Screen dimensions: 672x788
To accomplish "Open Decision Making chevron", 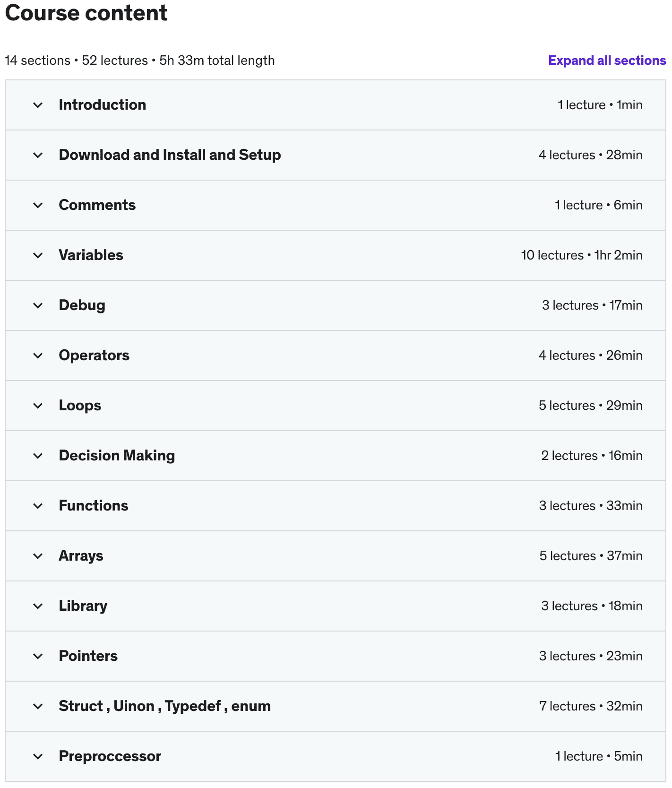I will click(x=38, y=456).
